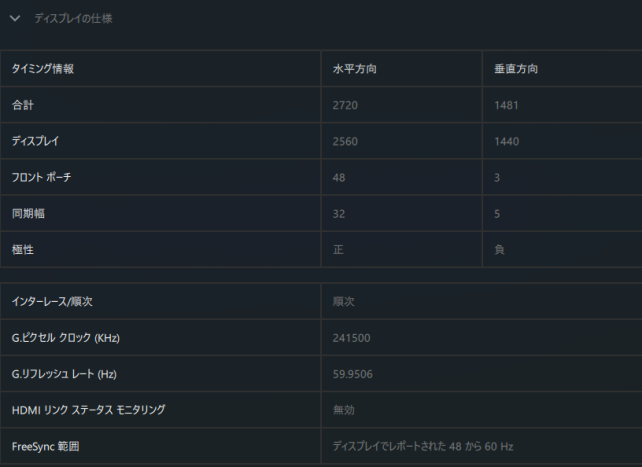The image size is (642, 467).
Task: Click the vertical total value 1481
Action: tap(506, 105)
